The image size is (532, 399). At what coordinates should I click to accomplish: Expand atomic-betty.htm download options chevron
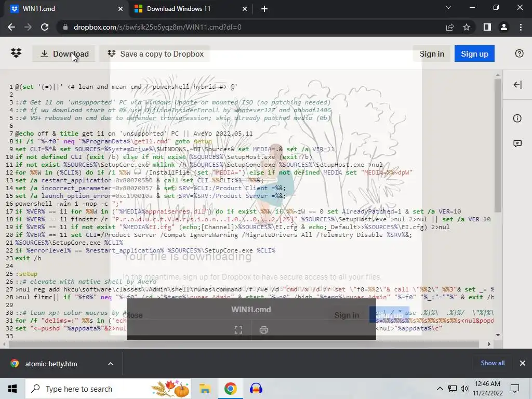tap(111, 364)
